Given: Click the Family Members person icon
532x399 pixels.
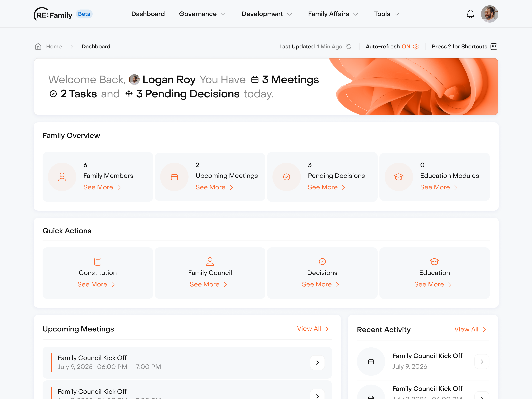Looking at the screenshot, I should click(x=62, y=177).
